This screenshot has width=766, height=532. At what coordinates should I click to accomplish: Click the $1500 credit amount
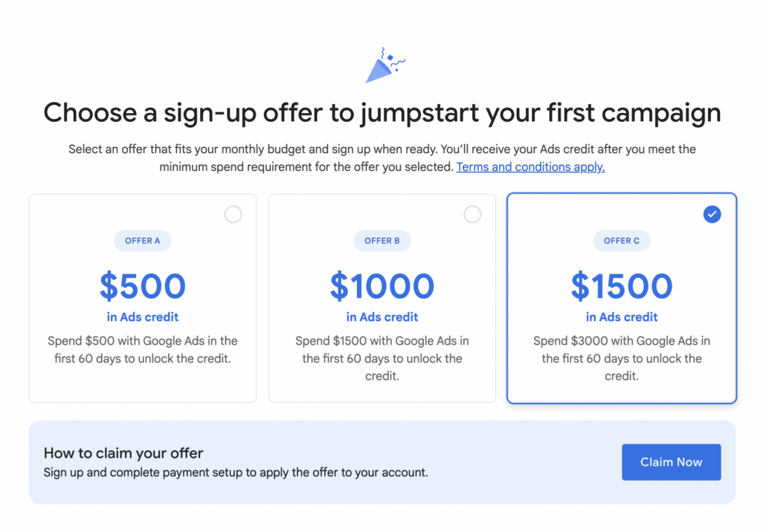click(x=622, y=286)
